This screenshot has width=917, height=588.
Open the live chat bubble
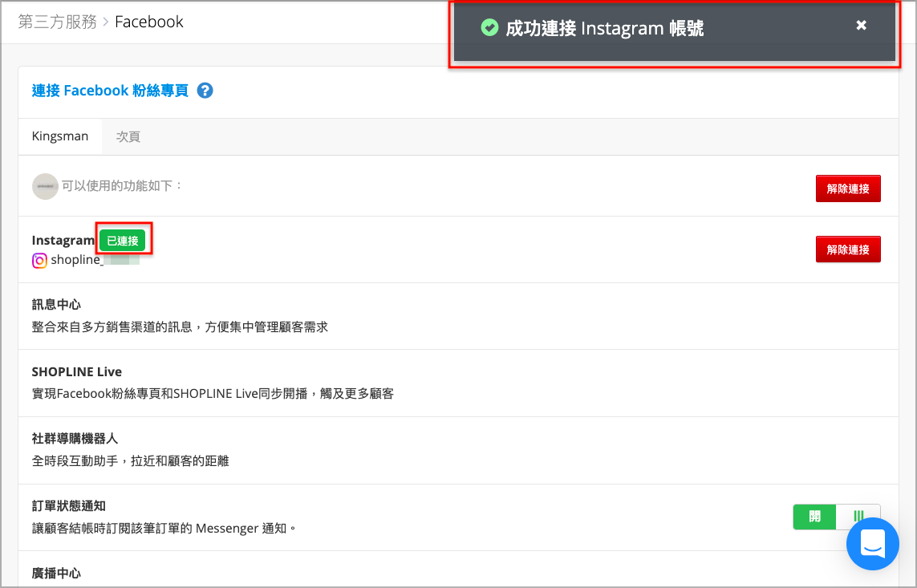tap(873, 544)
